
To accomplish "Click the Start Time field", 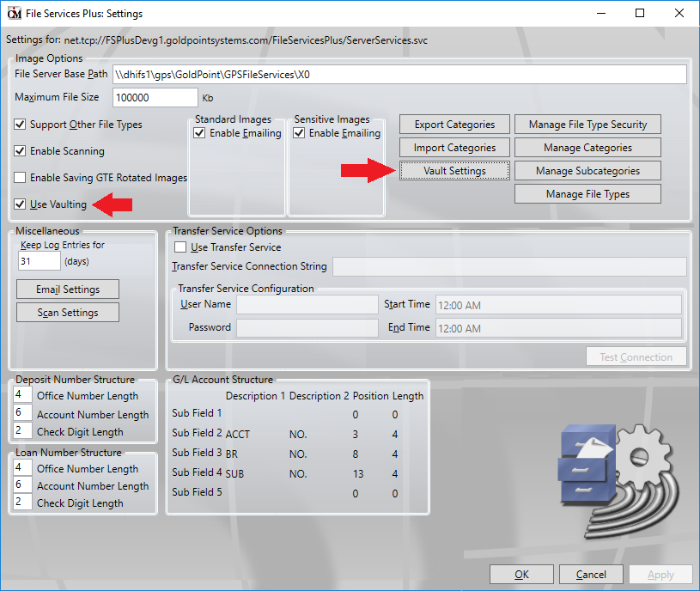I will tap(558, 305).
